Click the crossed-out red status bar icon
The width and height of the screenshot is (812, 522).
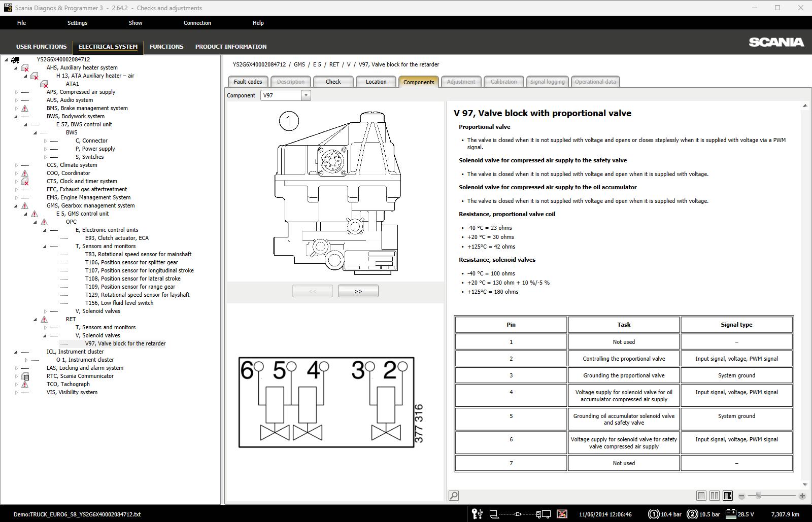[x=562, y=514]
